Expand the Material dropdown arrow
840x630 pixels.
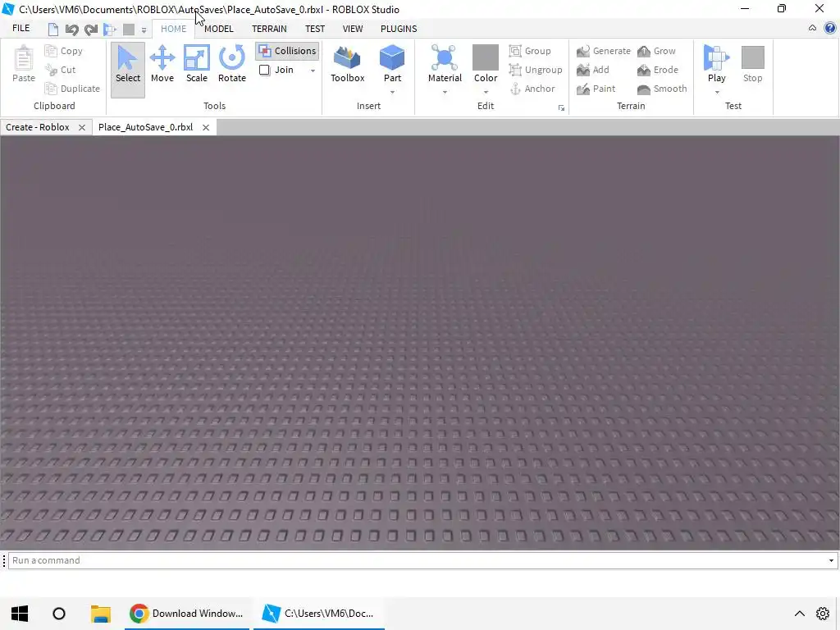[x=445, y=93]
